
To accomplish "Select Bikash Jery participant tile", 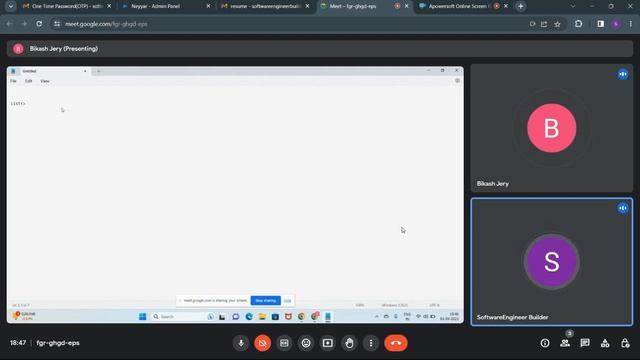I will (551, 128).
